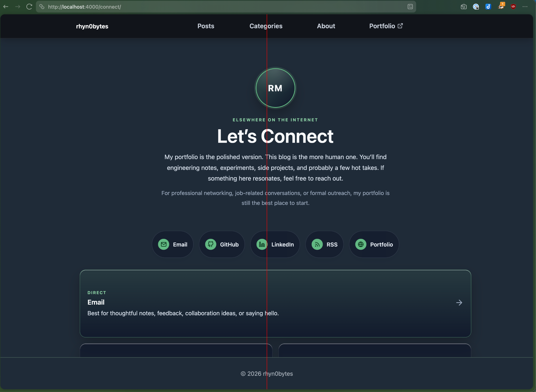Click the LinkedIn logo icon
This screenshot has width=536, height=392.
pos(262,244)
